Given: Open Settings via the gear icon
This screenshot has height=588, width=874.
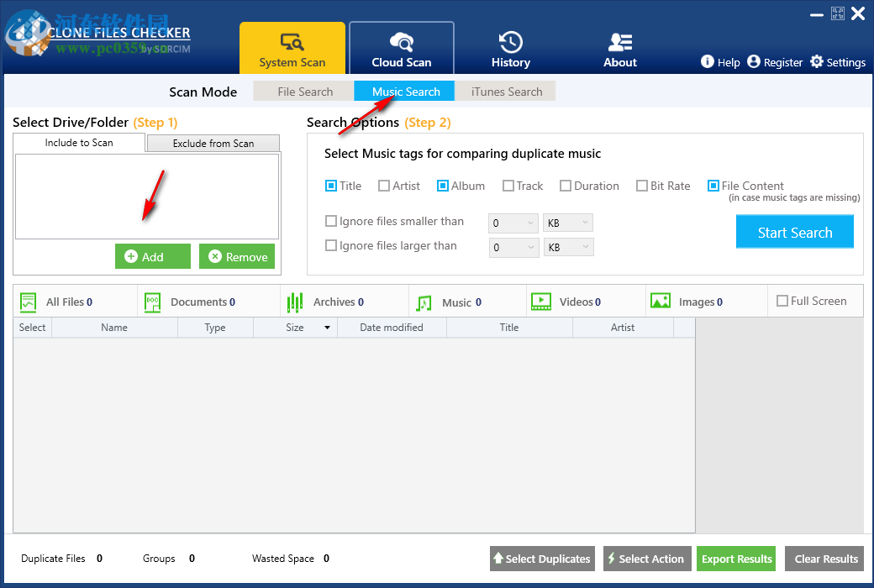Looking at the screenshot, I should [x=817, y=61].
